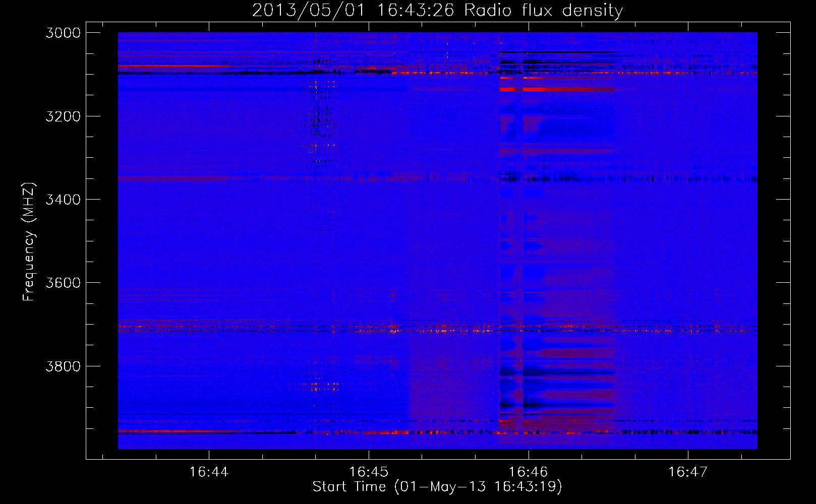
Task: Click the 16:47 time tick label
Action: [688, 472]
